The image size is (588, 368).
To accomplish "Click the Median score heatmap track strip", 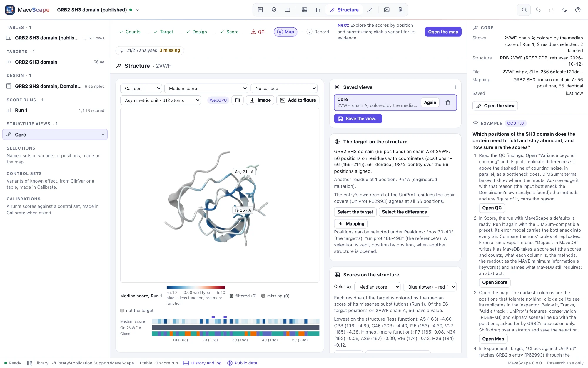I will click(x=235, y=321).
